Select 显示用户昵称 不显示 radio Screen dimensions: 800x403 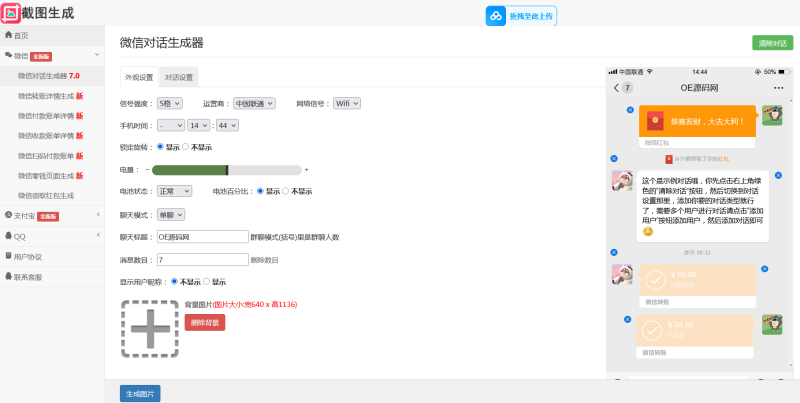point(174,281)
